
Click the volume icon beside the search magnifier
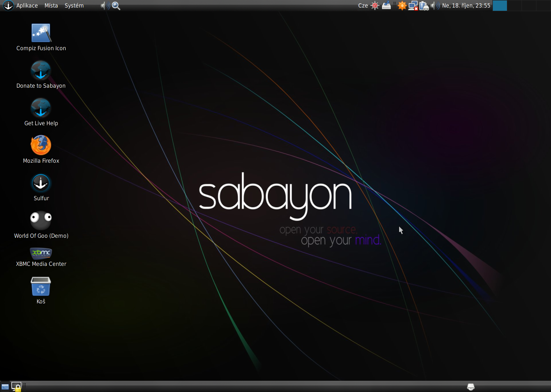[105, 6]
